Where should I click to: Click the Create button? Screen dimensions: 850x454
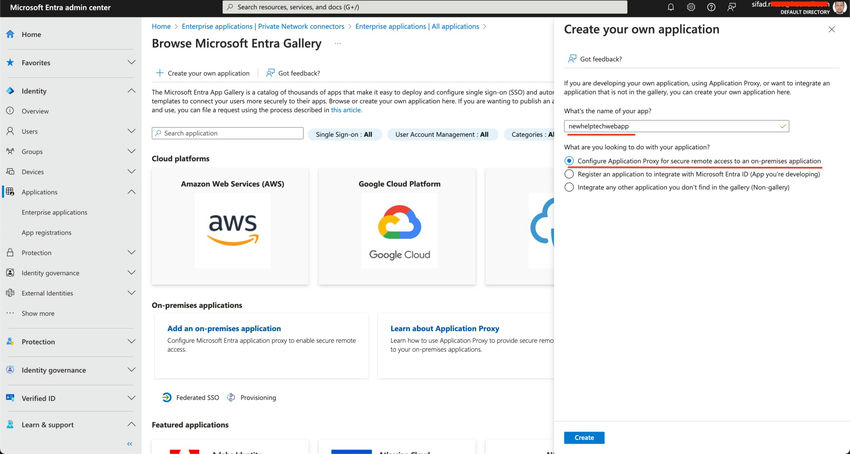pos(584,437)
